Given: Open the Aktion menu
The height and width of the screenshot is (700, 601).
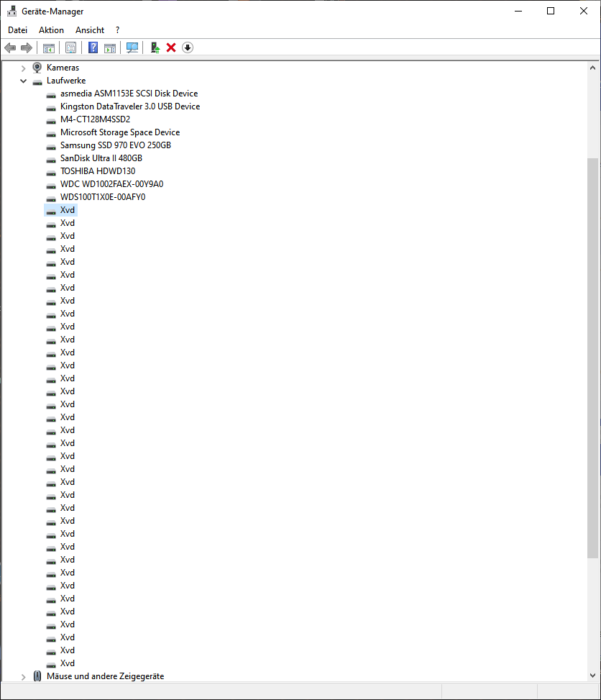Looking at the screenshot, I should [51, 30].
